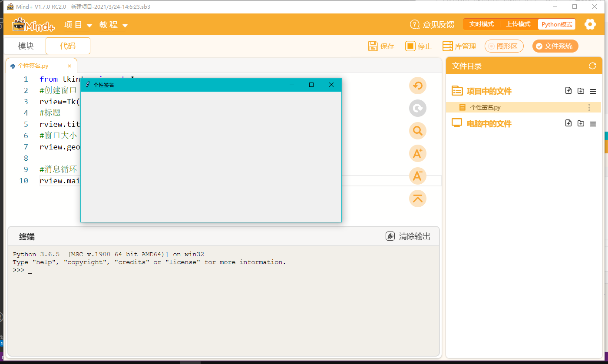This screenshot has width=608, height=364.
Task: Switch to 实时模式 mode
Action: click(481, 24)
